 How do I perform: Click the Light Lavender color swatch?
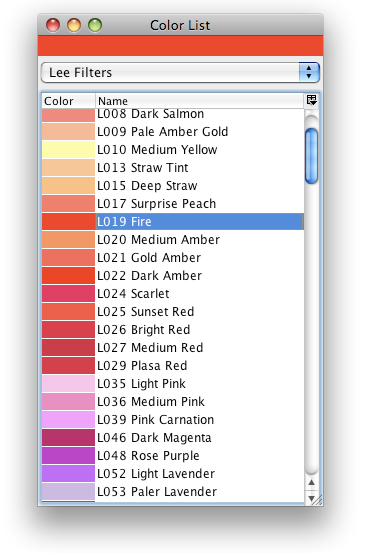[x=68, y=473]
